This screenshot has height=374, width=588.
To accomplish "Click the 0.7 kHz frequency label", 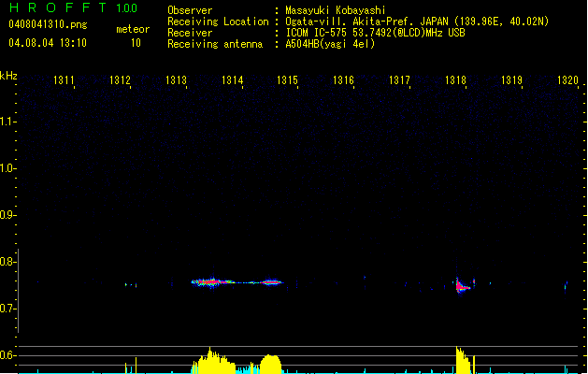I will 7,309.
